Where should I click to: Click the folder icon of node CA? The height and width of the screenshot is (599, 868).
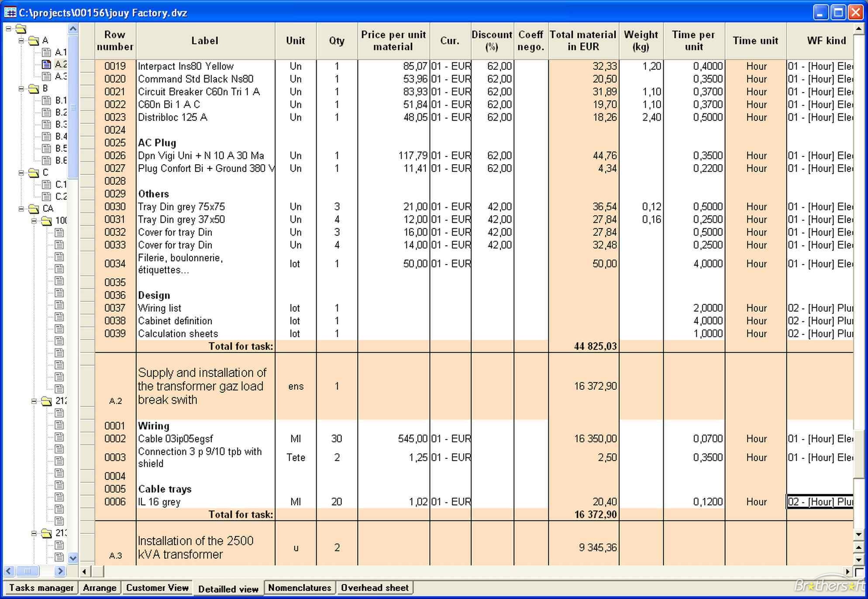coord(34,209)
